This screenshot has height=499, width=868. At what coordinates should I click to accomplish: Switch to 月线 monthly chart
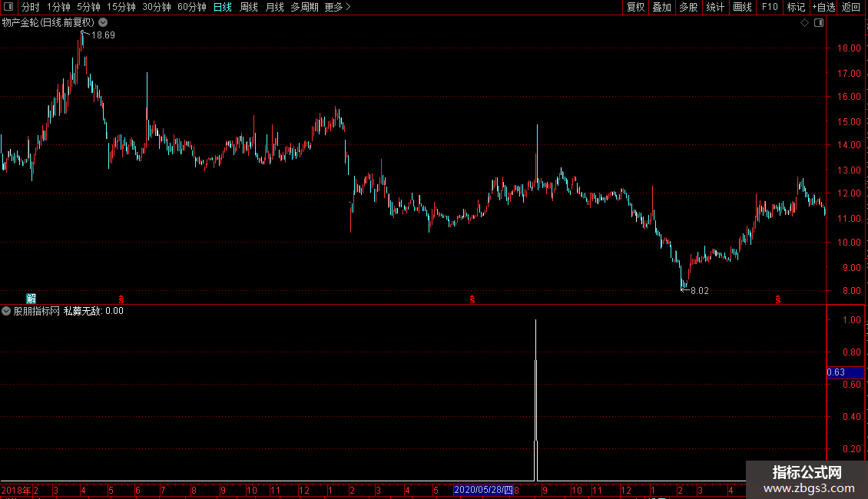pos(274,7)
